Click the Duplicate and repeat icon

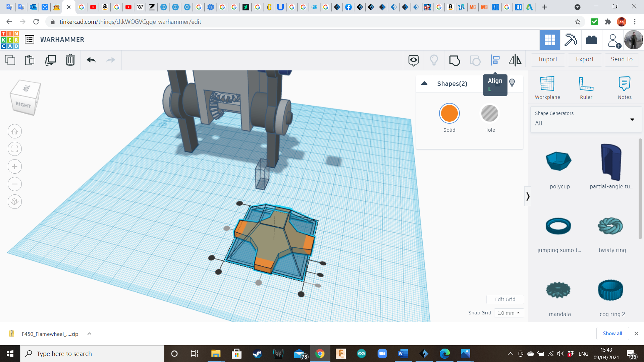(x=50, y=60)
